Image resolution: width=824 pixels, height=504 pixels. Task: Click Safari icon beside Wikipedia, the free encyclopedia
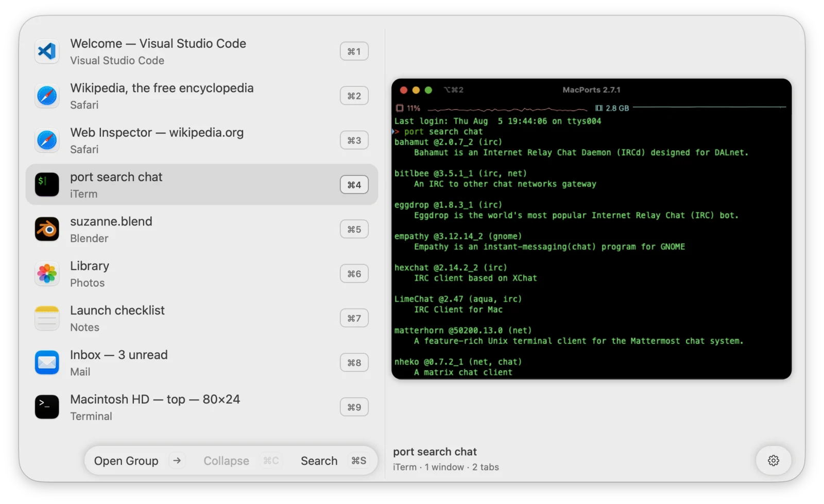[47, 96]
